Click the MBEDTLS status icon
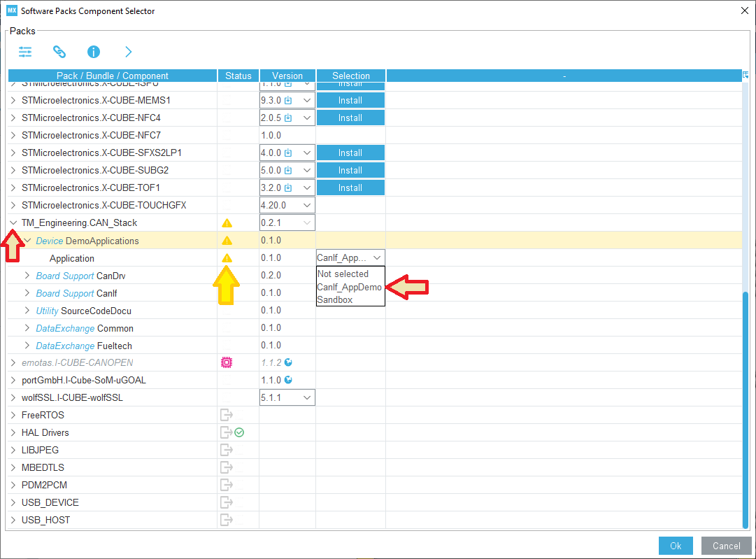Viewport: 756px width, 559px height. tap(227, 467)
